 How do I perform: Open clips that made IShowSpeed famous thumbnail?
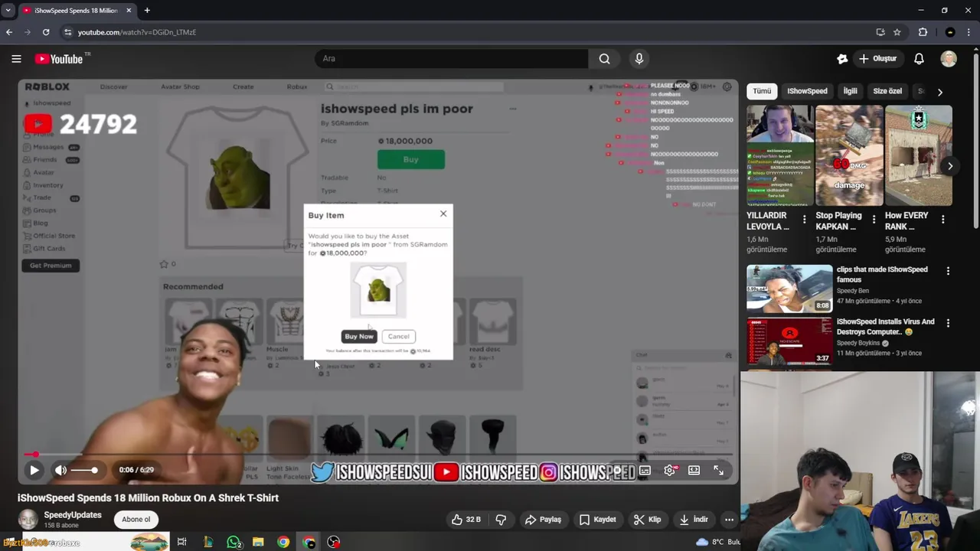pos(789,289)
